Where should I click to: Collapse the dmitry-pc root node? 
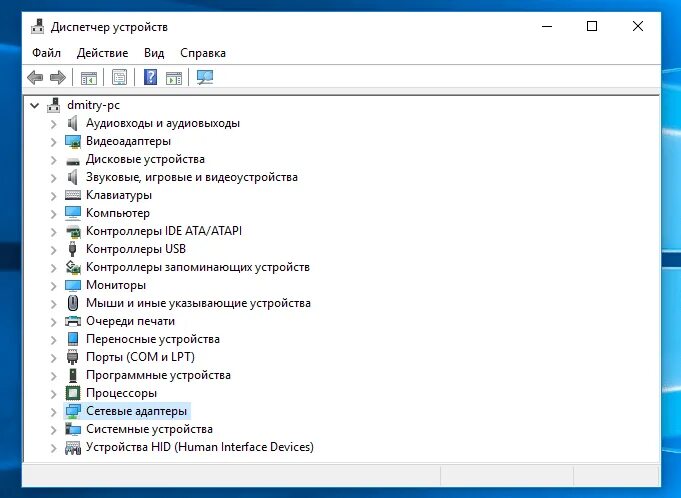(35, 105)
